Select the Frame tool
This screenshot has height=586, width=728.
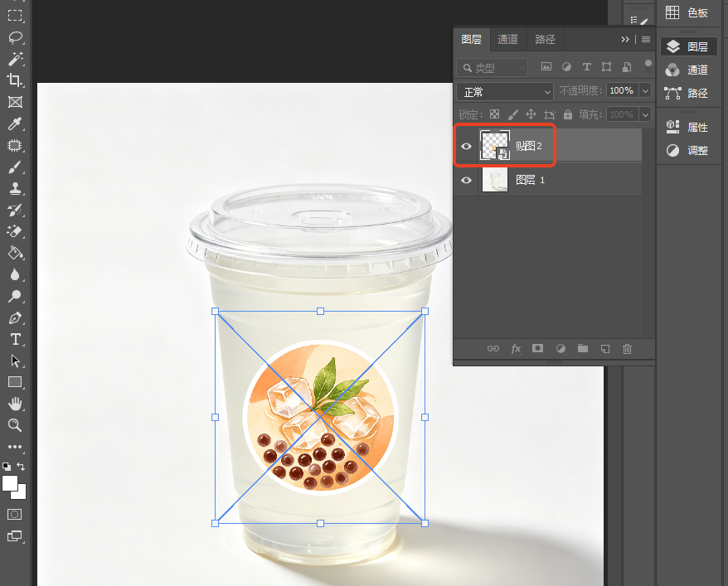tap(15, 102)
